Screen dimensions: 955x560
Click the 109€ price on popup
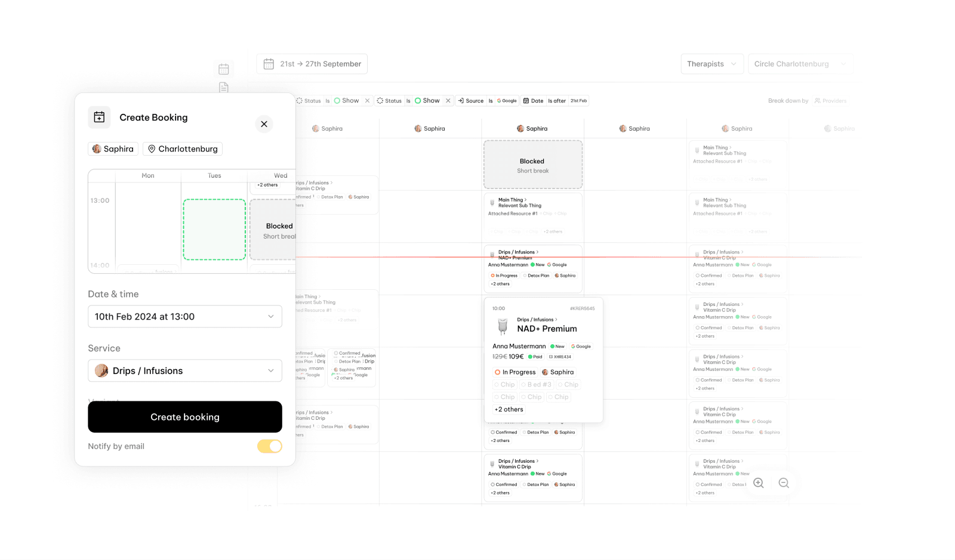(516, 357)
